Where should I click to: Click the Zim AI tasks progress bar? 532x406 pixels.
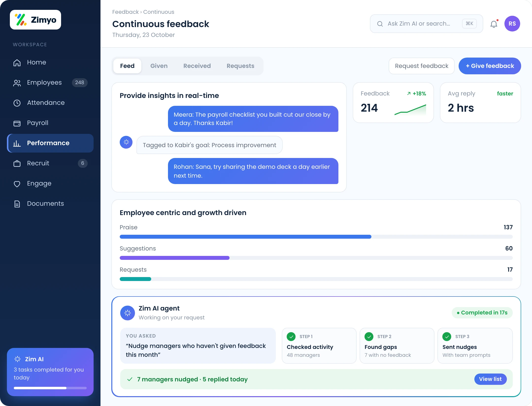click(50, 388)
